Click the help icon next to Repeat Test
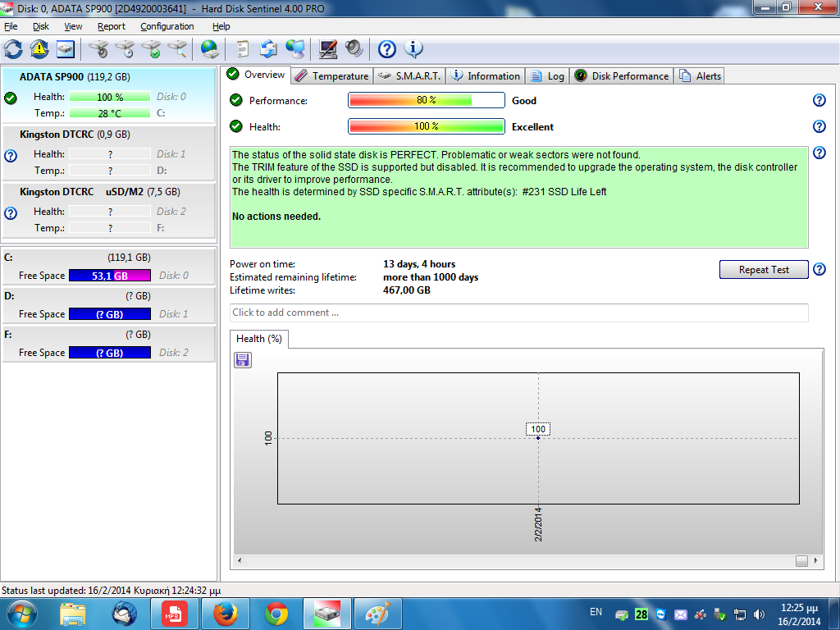Image resolution: width=840 pixels, height=630 pixels. 819,269
